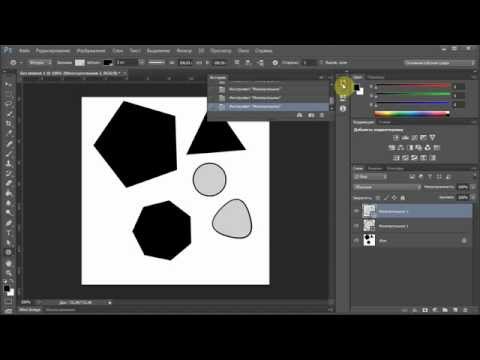The width and height of the screenshot is (480, 360).
Task: Select the Crop tool
Action: tap(8, 124)
